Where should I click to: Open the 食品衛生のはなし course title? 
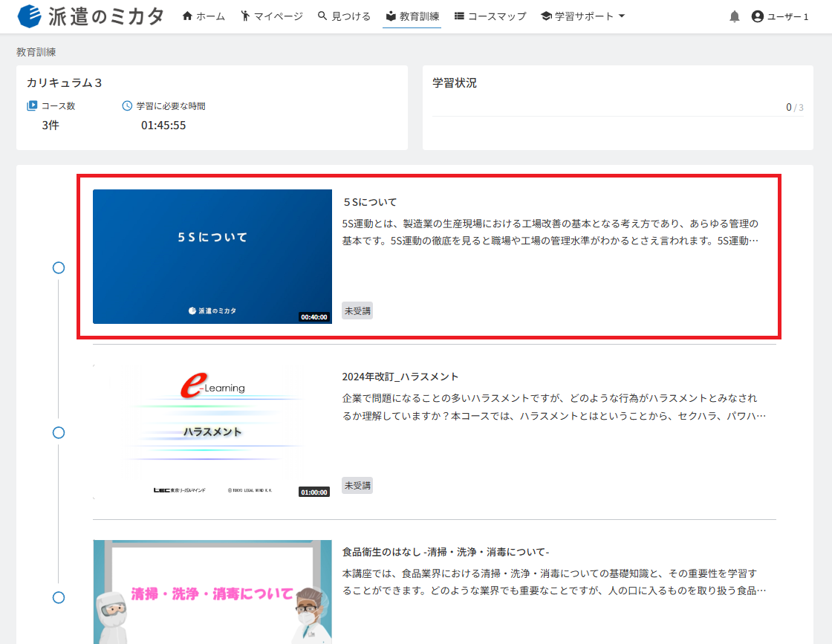click(445, 552)
